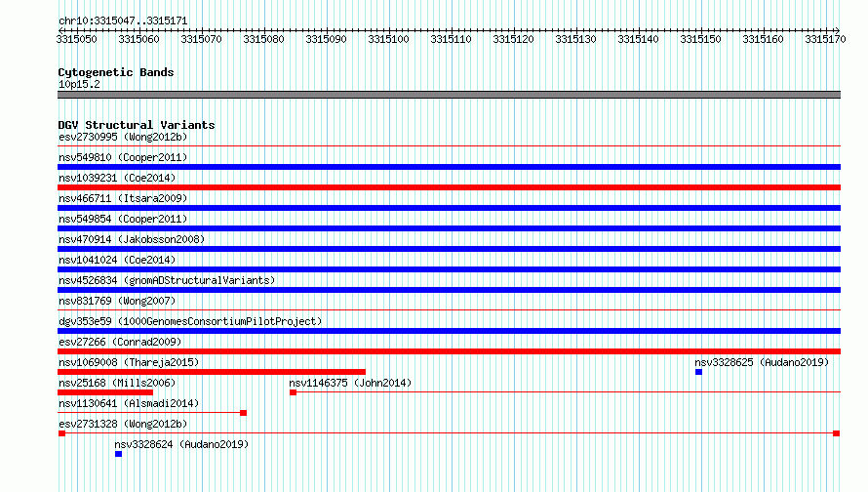Image resolution: width=868 pixels, height=492 pixels.
Task: Click the nsv549810 (Cooper2011) variant label
Action: pyautogui.click(x=123, y=157)
